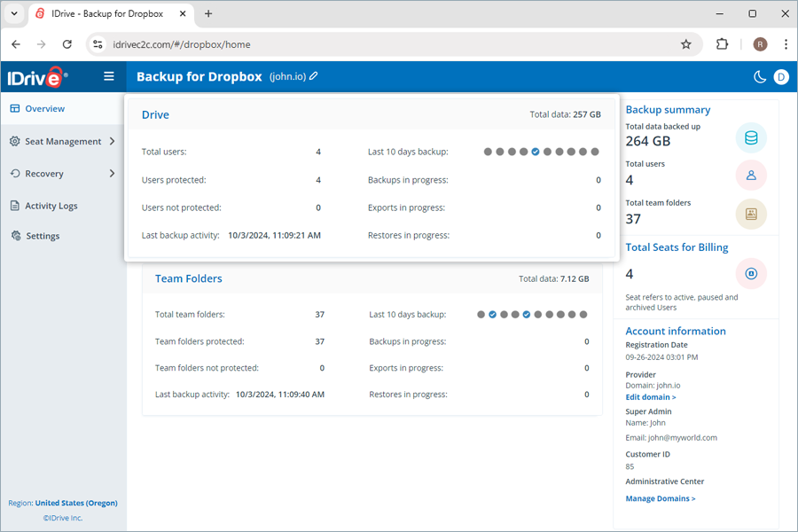The height and width of the screenshot is (532, 798).
Task: Toggle dark mode with the moon icon
Action: tap(759, 77)
